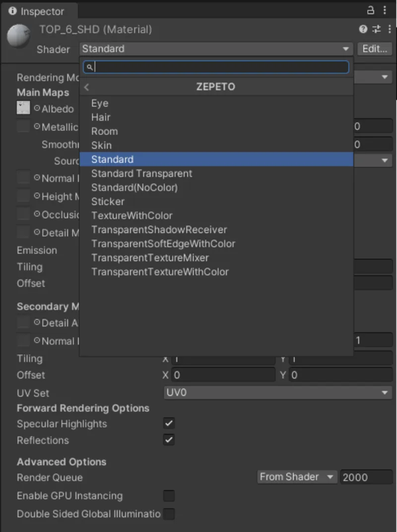Click the shader search input field

[216, 66]
